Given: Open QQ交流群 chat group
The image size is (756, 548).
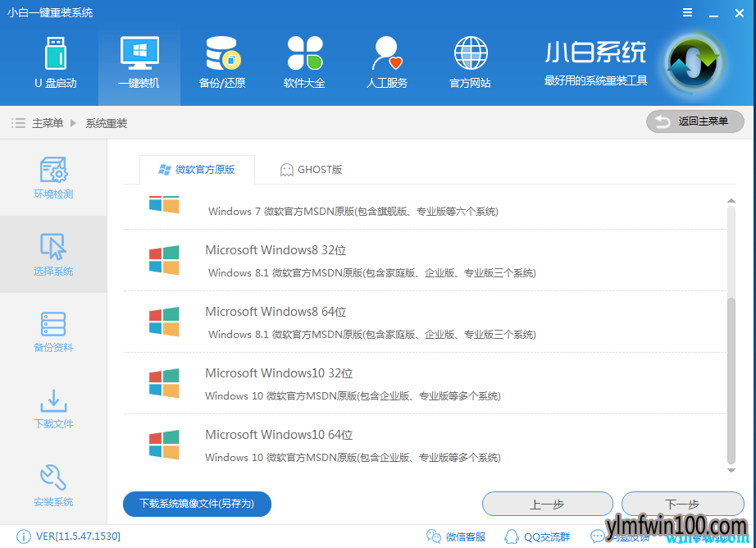Looking at the screenshot, I should pyautogui.click(x=537, y=537).
